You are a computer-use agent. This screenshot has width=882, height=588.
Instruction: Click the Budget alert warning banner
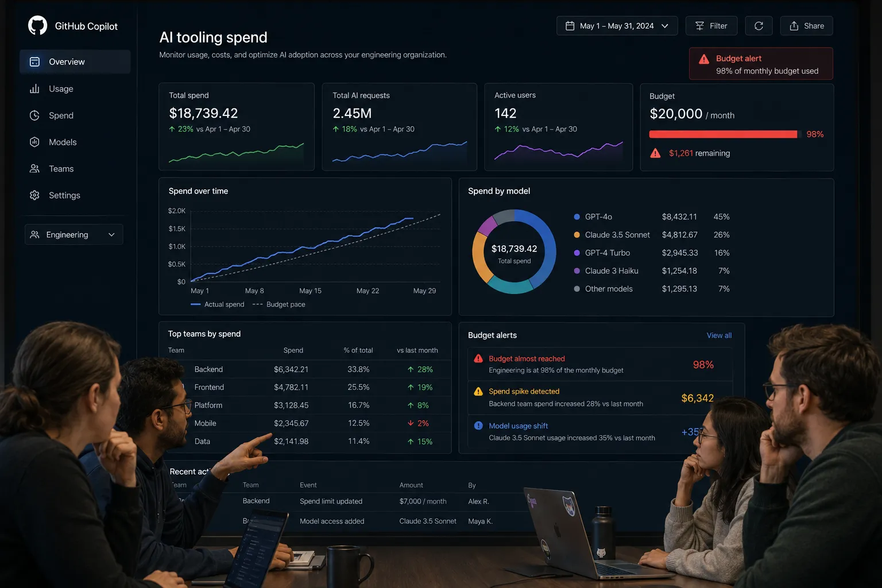(x=761, y=64)
